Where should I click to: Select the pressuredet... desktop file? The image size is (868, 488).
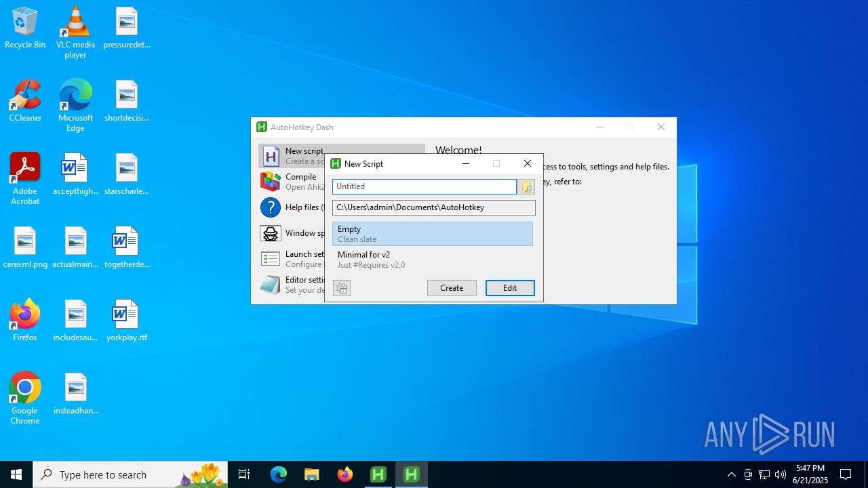coord(126,28)
